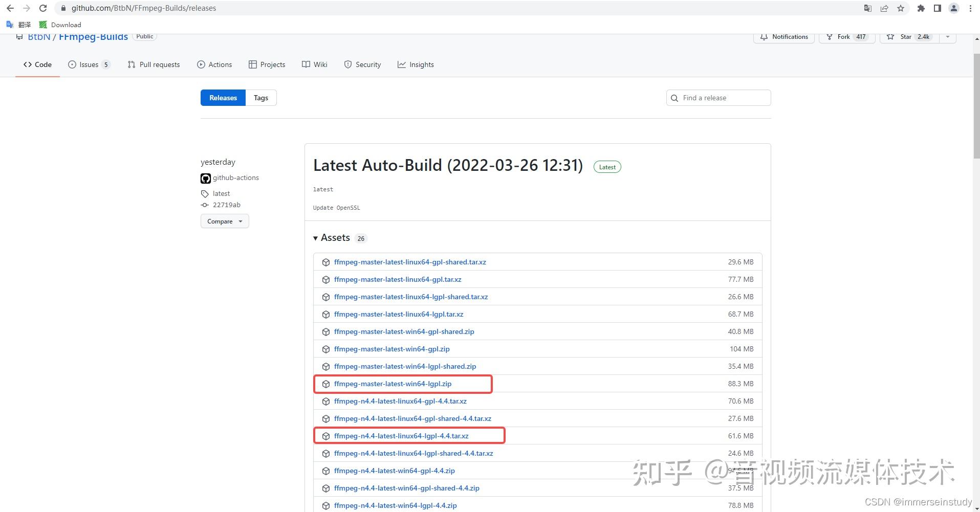Download ffmpeg-master-latest-linux64-lgpl-shared.tar.xz
The width and height of the screenshot is (980, 512).
tap(411, 297)
